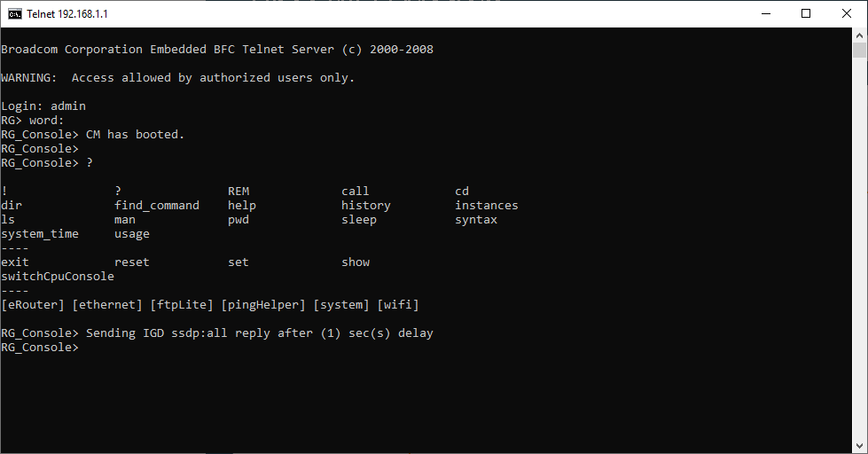
Task: Click the 'dir' command text
Action: (12, 206)
